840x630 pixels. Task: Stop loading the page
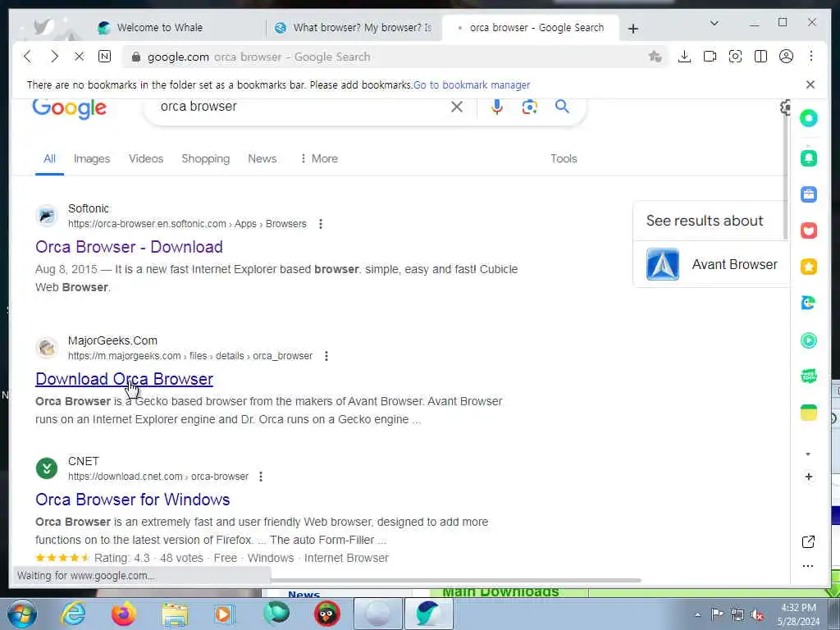point(79,57)
